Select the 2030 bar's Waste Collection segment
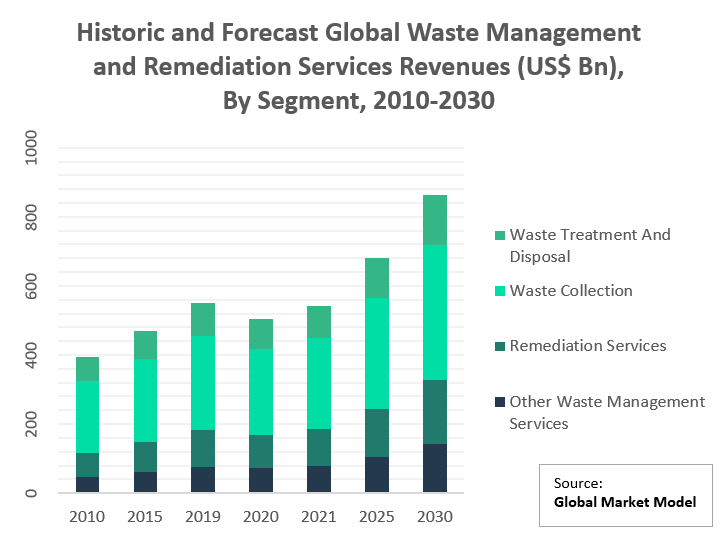723x538 pixels. pos(434,312)
